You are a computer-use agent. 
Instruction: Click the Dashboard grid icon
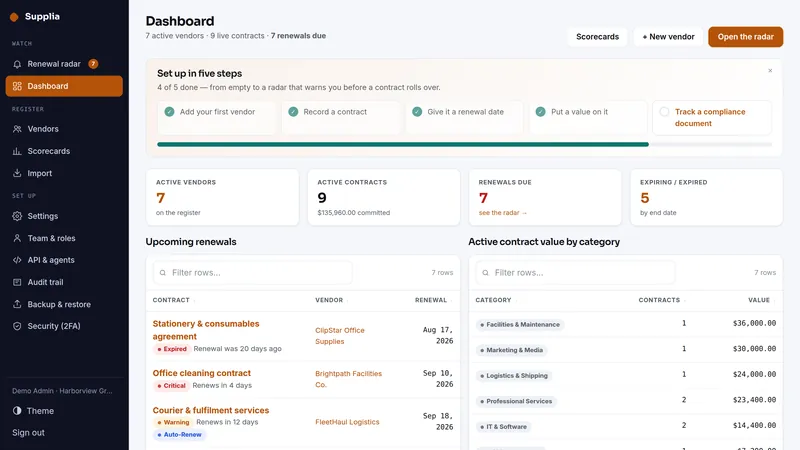[x=17, y=86]
